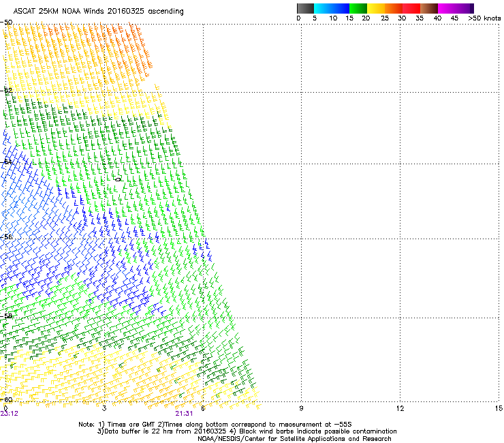Screen dimensions: 504x443
Task: Click the NOAA/NESDIS credit line
Action: click(x=294, y=439)
